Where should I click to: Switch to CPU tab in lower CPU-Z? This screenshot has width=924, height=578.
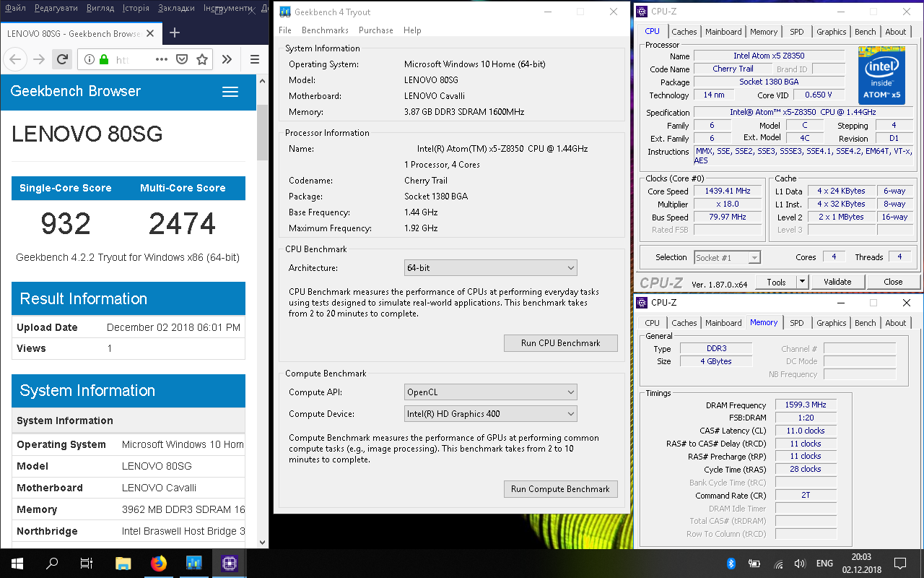click(x=652, y=323)
